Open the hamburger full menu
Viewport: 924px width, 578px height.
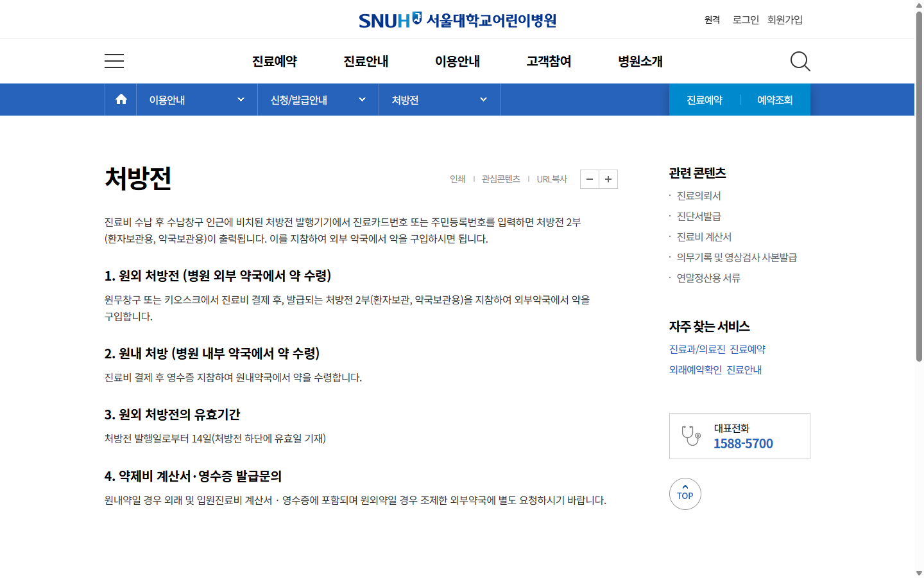pyautogui.click(x=114, y=61)
